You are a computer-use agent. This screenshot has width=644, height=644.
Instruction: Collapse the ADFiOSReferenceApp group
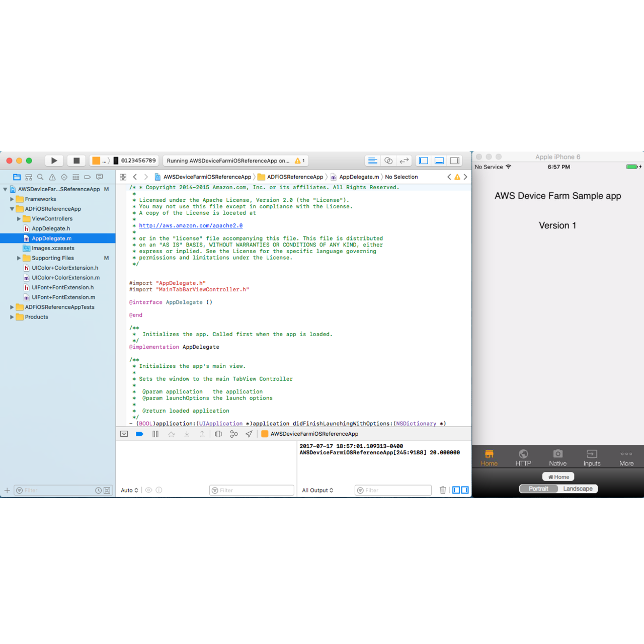(x=12, y=209)
